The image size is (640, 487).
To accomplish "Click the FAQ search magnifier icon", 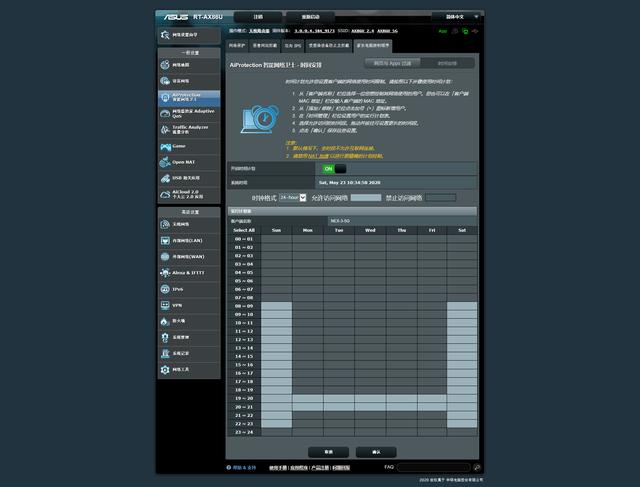I will click(476, 467).
